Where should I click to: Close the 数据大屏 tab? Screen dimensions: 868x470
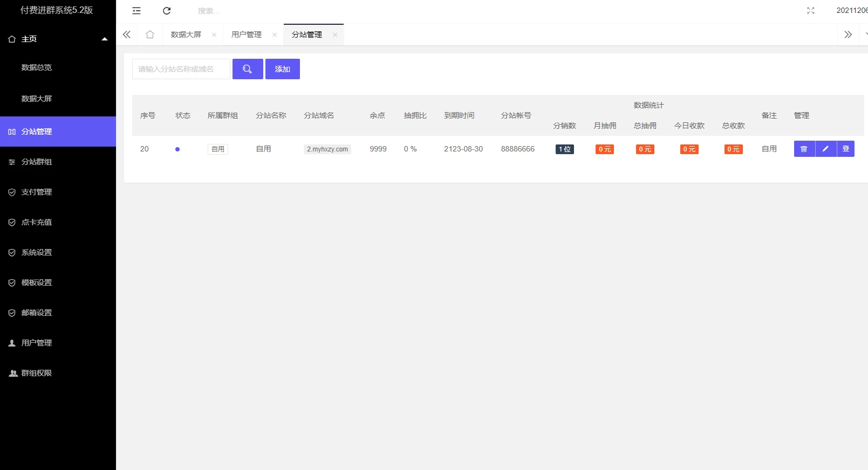[x=214, y=34]
